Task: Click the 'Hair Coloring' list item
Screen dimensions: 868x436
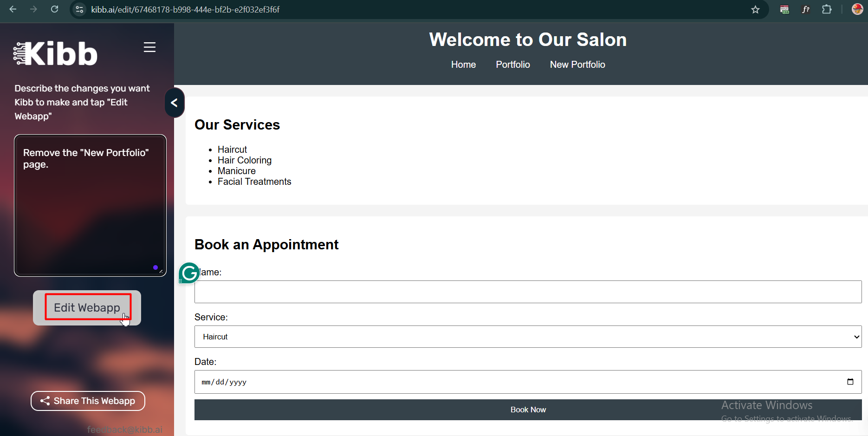Action: click(x=245, y=160)
